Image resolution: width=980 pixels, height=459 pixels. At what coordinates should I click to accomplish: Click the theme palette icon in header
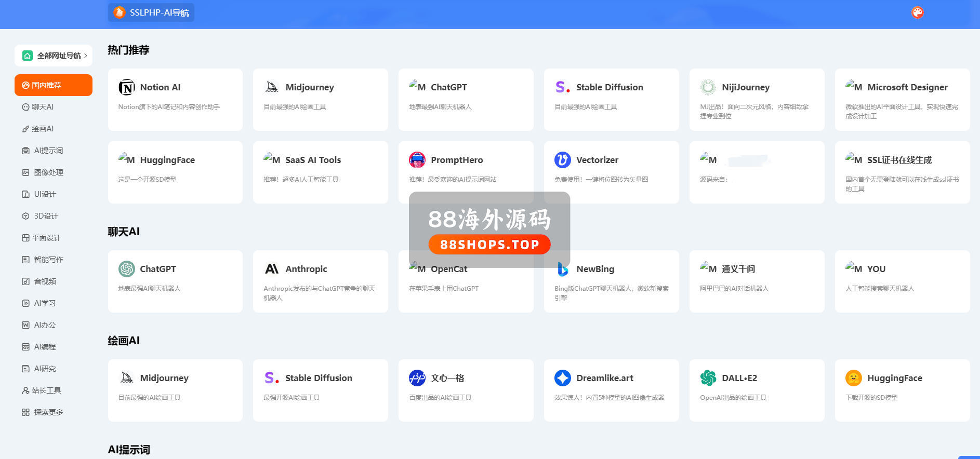pos(917,12)
